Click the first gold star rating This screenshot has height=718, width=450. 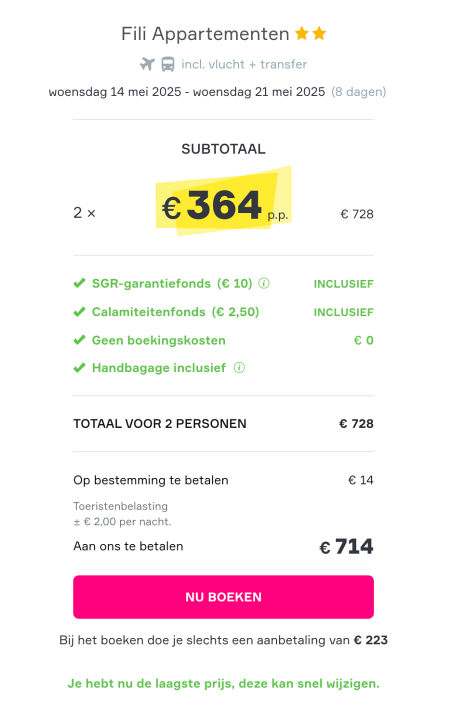point(302,33)
